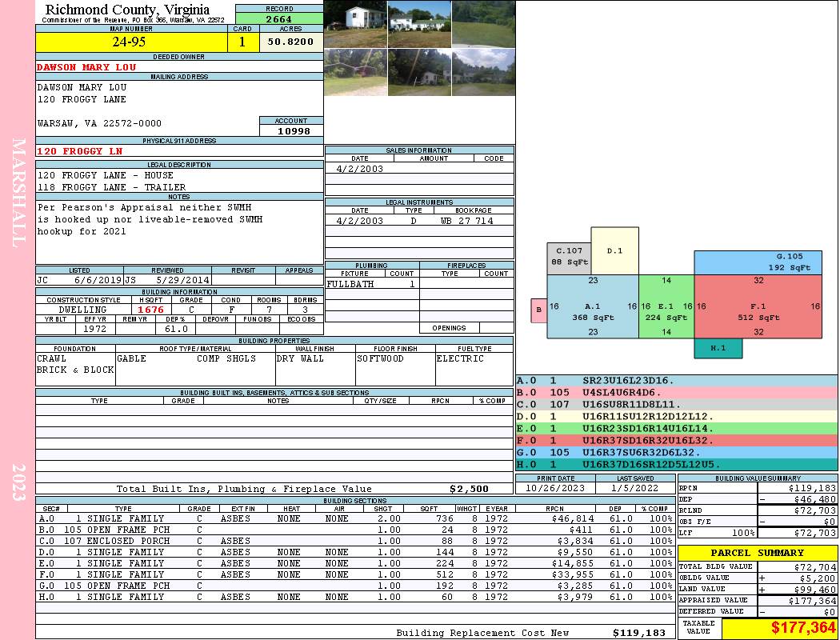Click total bldg value $72,704
The height and width of the screenshot is (640, 840).
coord(814,567)
